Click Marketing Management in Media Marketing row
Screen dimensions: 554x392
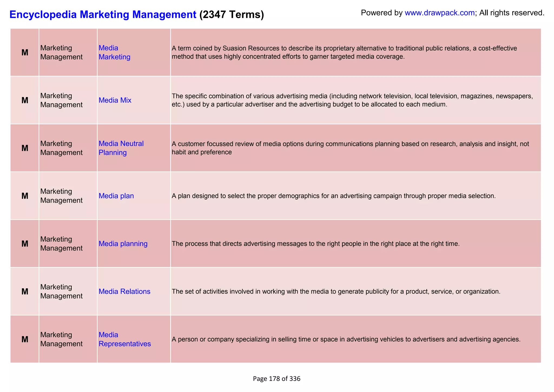[x=61, y=52]
